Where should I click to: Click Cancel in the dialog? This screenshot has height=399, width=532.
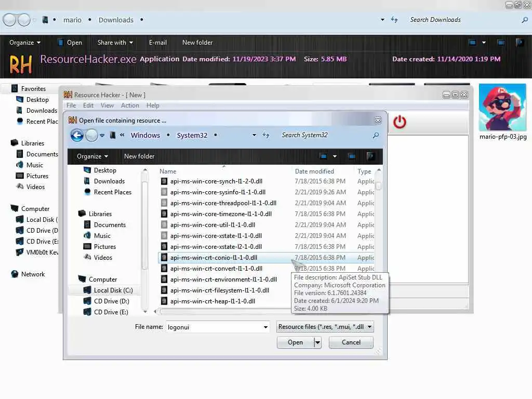point(351,343)
